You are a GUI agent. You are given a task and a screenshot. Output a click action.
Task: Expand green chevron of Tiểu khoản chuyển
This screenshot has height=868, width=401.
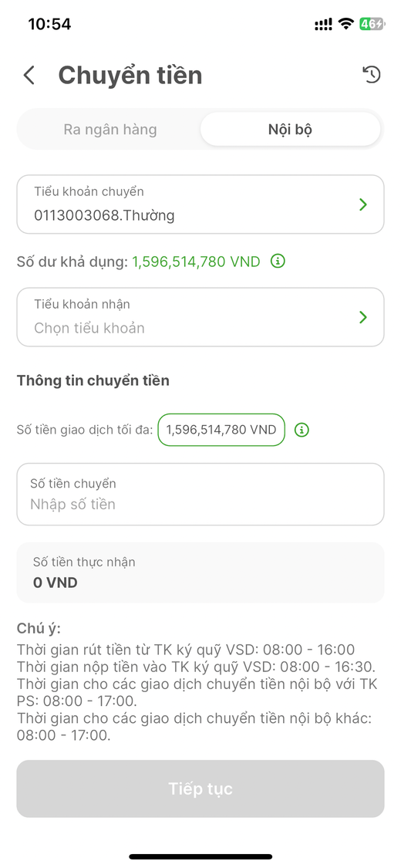tap(363, 204)
